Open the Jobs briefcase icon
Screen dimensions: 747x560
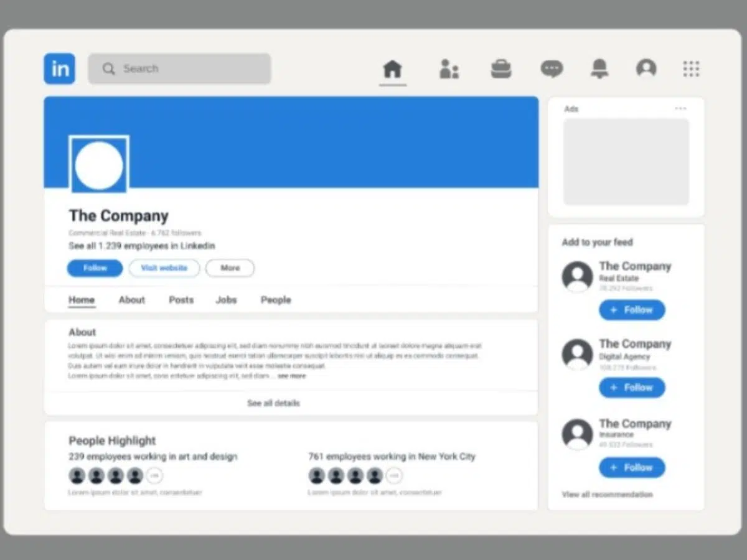tap(500, 69)
